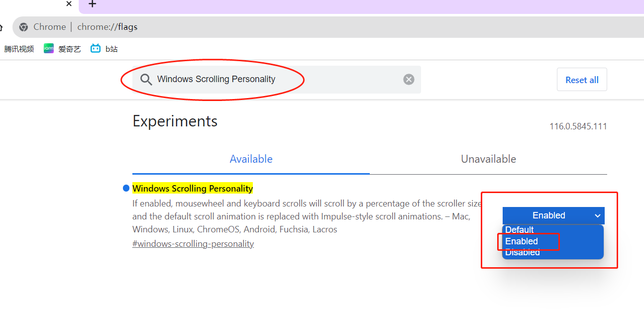Pick Disabled from the dropdown list
The image size is (644, 309).
(x=523, y=253)
